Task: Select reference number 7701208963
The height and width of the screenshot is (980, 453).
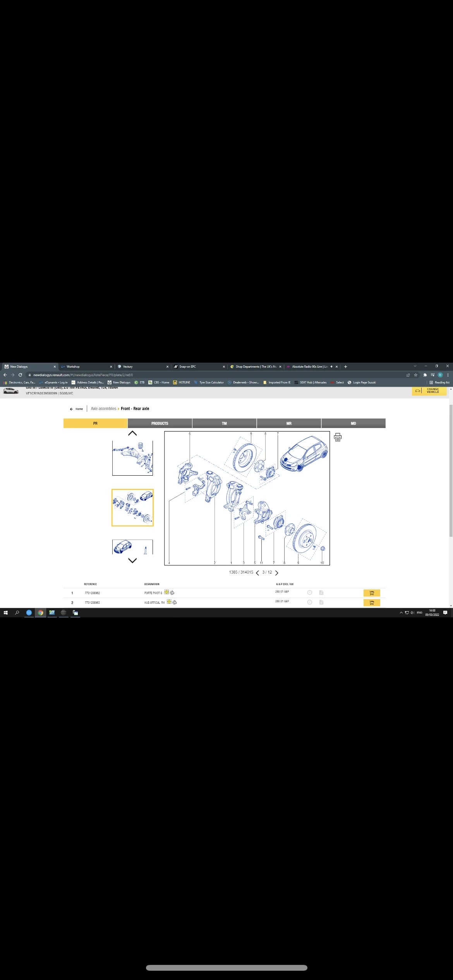Action: click(92, 603)
